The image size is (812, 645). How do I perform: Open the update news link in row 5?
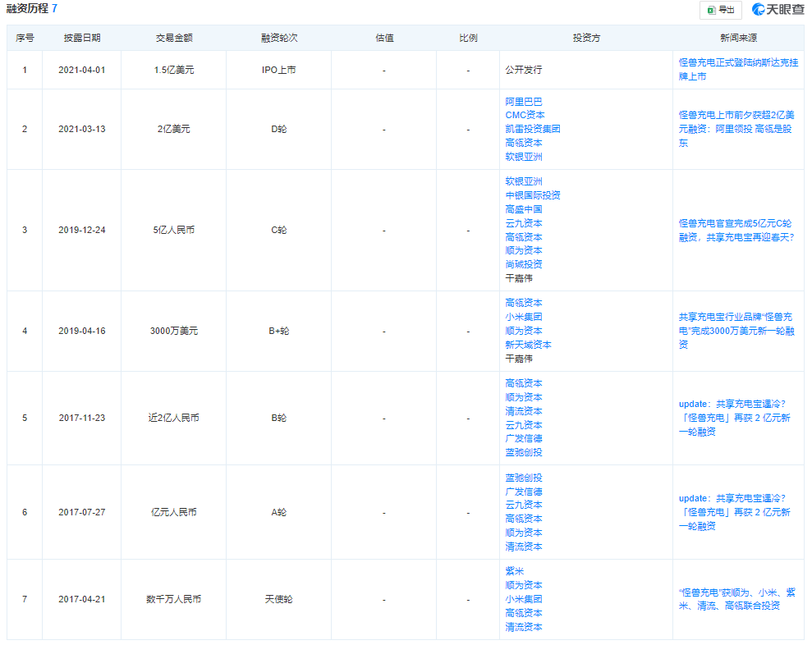pos(734,418)
